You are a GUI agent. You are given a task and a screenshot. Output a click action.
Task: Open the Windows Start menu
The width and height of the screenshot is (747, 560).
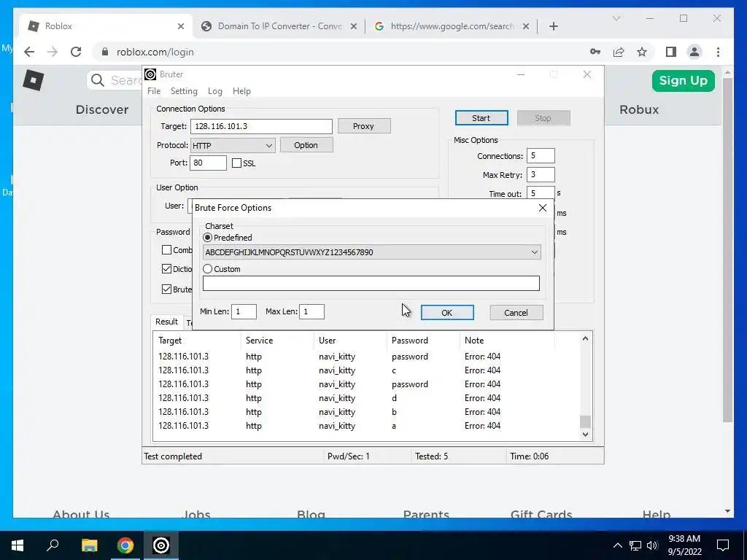click(18, 545)
